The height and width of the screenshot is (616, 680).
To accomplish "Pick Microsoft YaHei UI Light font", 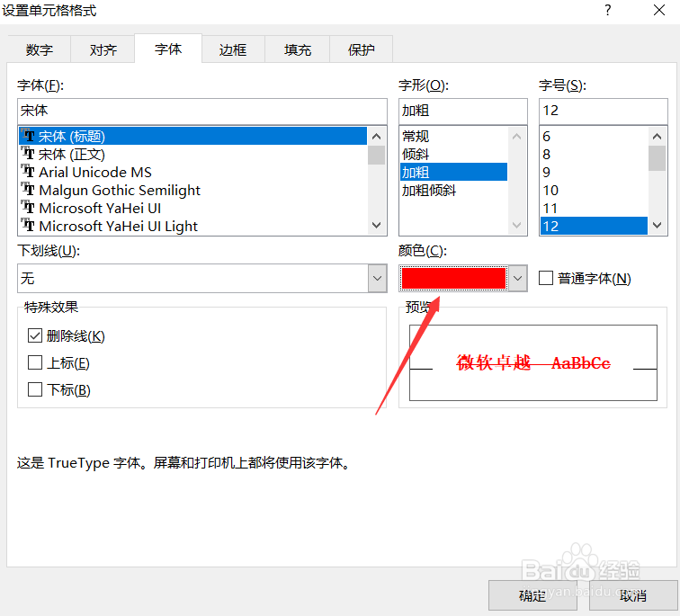I will (x=193, y=227).
